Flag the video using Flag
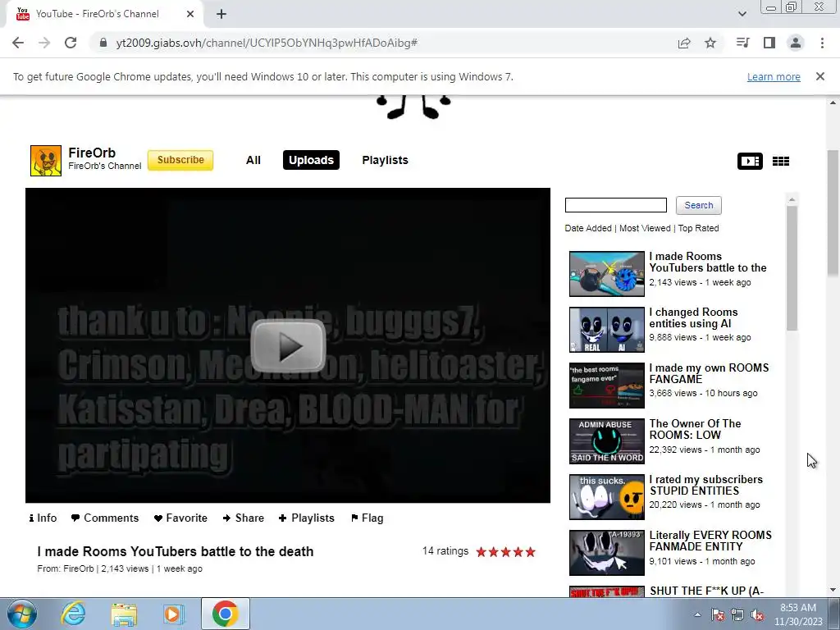The height and width of the screenshot is (630, 840). [367, 518]
